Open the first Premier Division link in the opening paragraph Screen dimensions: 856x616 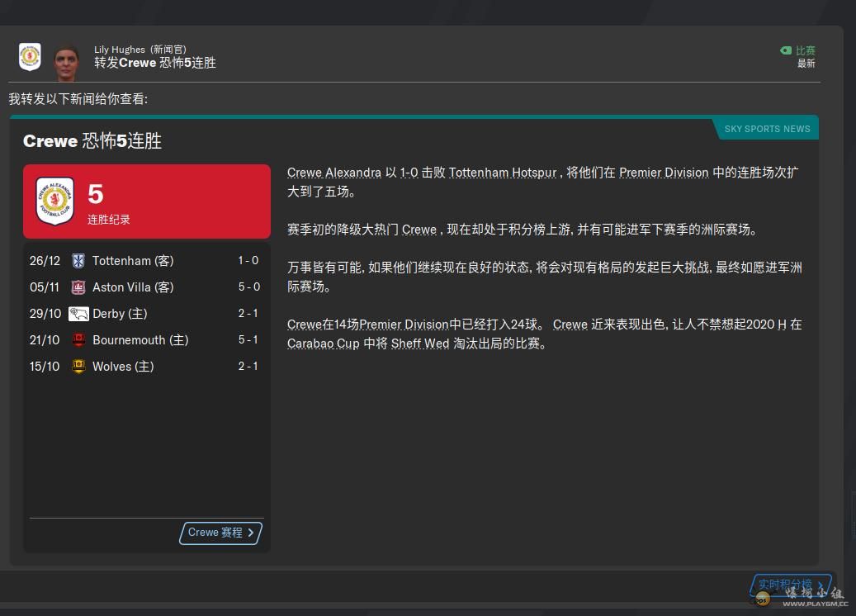[664, 173]
